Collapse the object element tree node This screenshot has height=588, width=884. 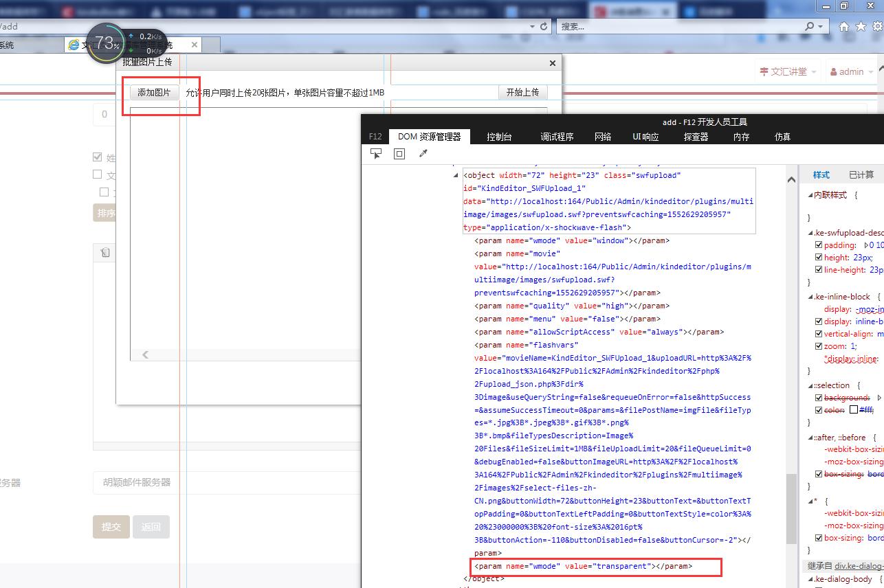tap(456, 176)
